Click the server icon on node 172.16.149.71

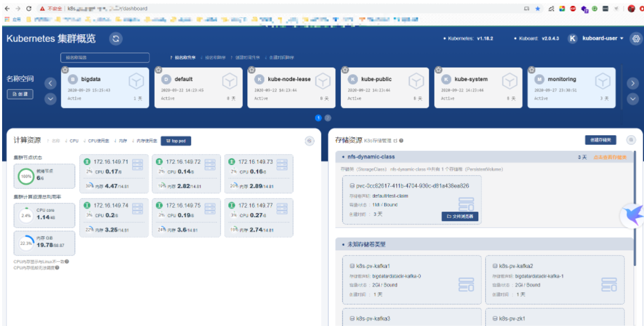[138, 165]
